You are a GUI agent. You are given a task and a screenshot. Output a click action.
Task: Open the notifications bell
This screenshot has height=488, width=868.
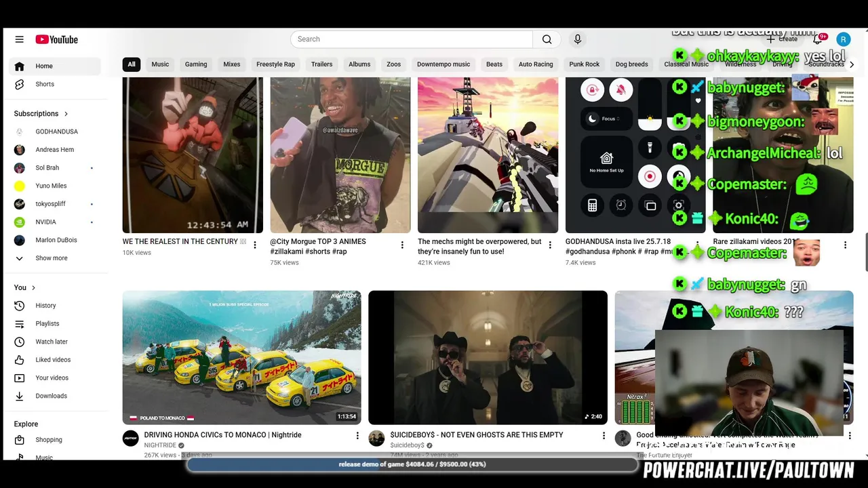click(818, 39)
